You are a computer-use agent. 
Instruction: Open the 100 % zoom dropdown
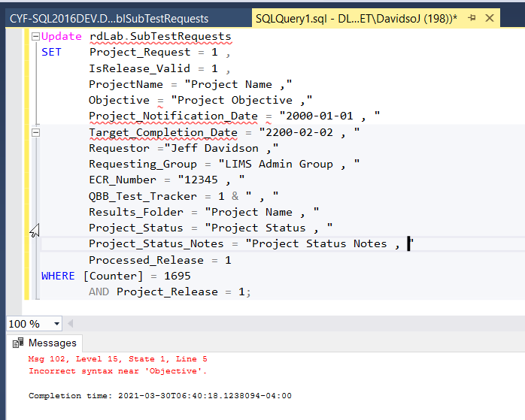(x=56, y=324)
